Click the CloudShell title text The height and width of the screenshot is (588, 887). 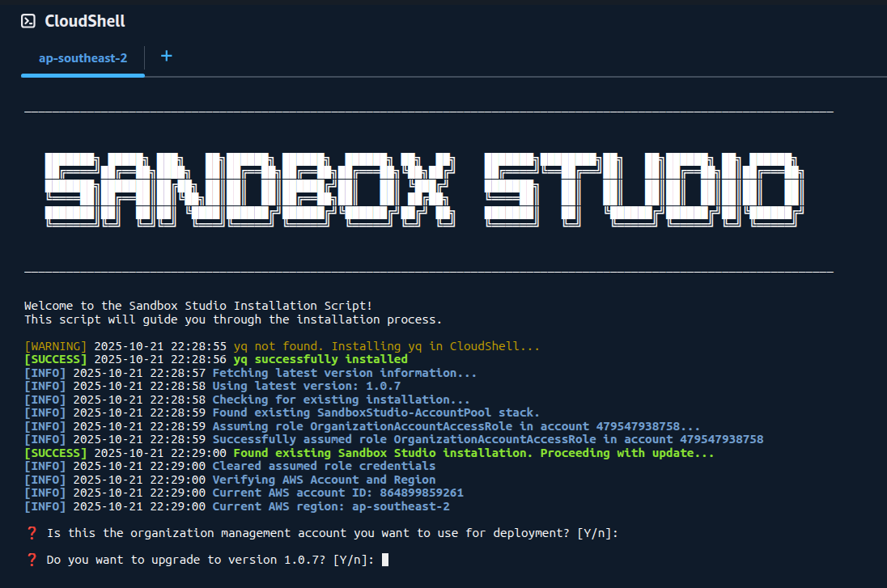[85, 21]
